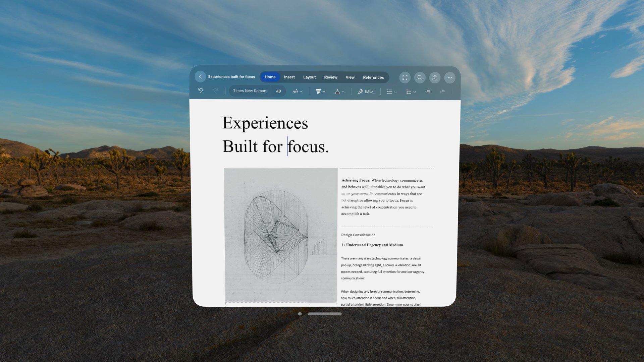The width and height of the screenshot is (644, 362).
Task: Click the text highlight marker icon
Action: (x=318, y=91)
